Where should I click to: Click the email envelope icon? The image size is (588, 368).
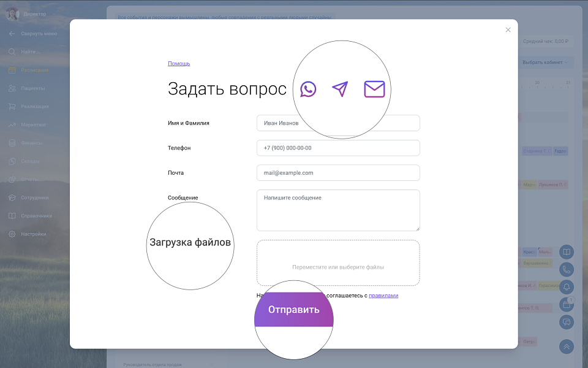click(374, 90)
